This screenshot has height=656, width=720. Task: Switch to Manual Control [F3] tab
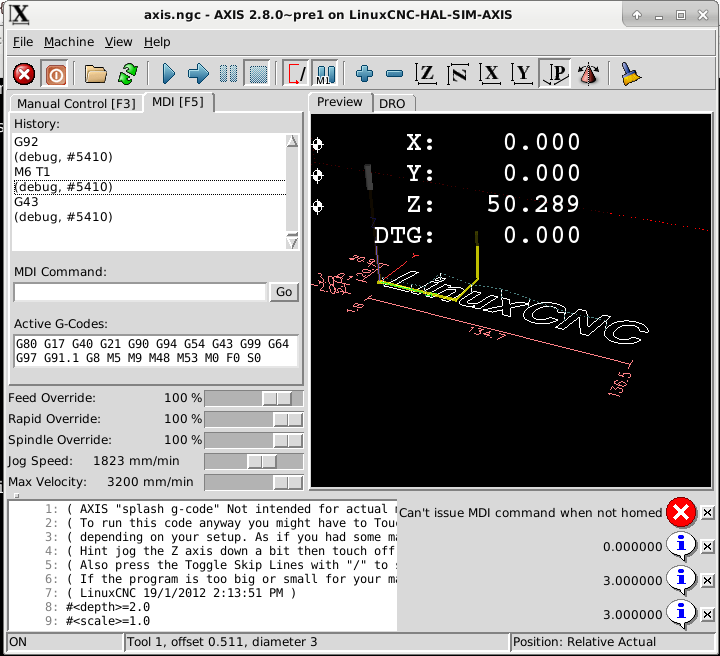76,103
